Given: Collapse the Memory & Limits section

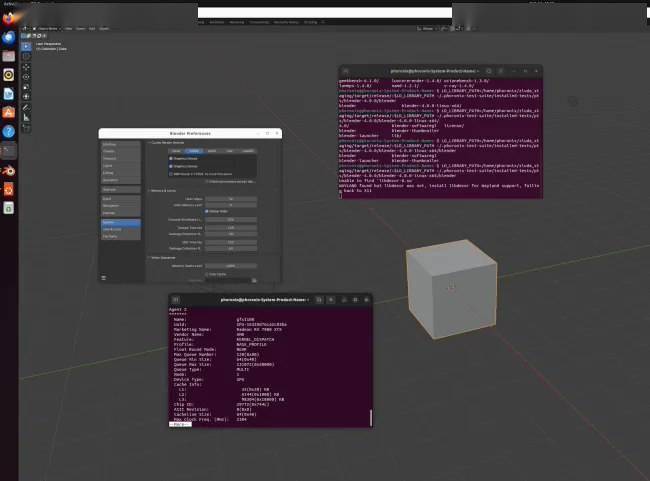Looking at the screenshot, I should (162, 191).
